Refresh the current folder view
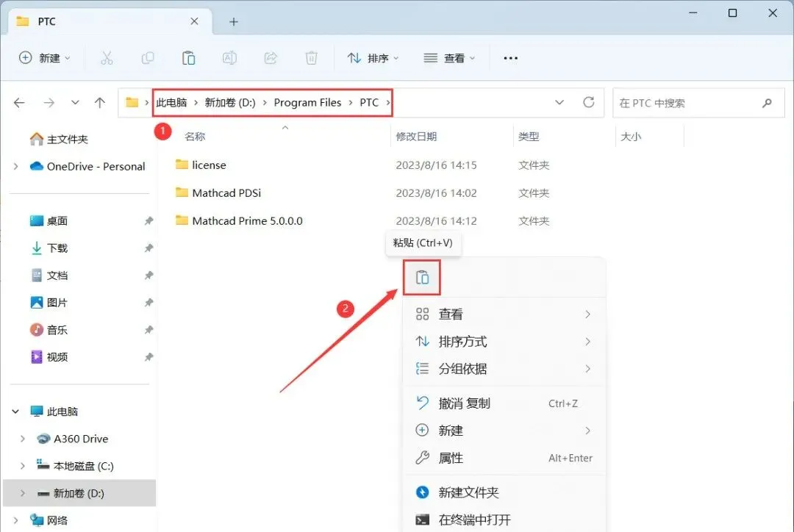The image size is (794, 532). click(x=588, y=103)
